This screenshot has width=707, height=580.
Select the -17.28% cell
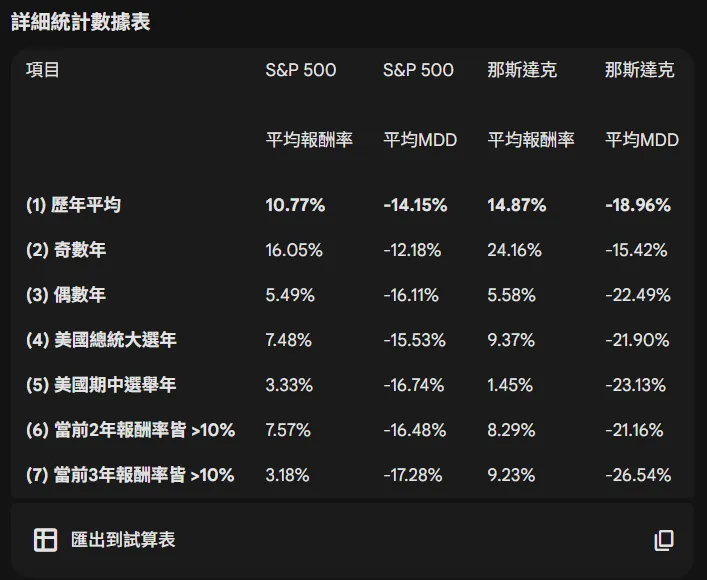(413, 475)
